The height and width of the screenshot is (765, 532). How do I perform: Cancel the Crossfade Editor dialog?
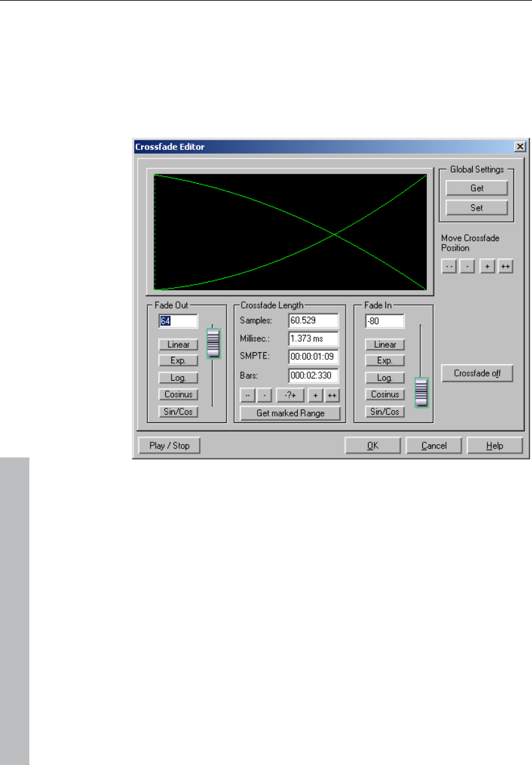(x=434, y=445)
